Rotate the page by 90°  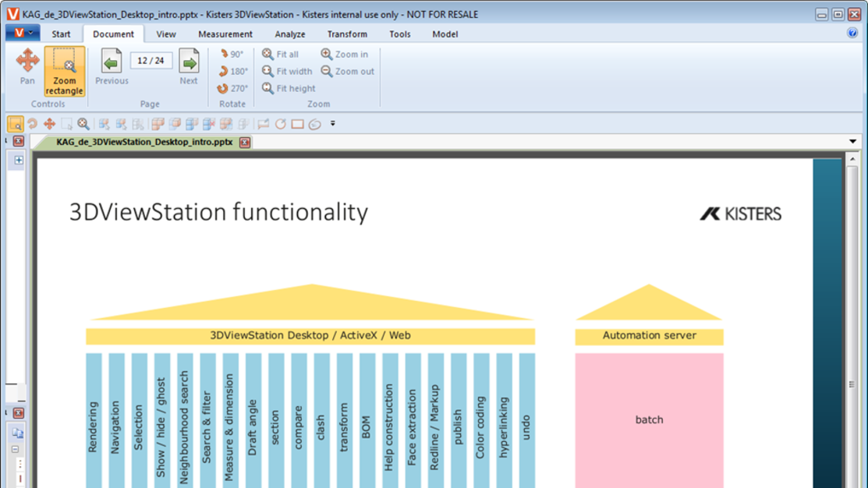pos(232,54)
